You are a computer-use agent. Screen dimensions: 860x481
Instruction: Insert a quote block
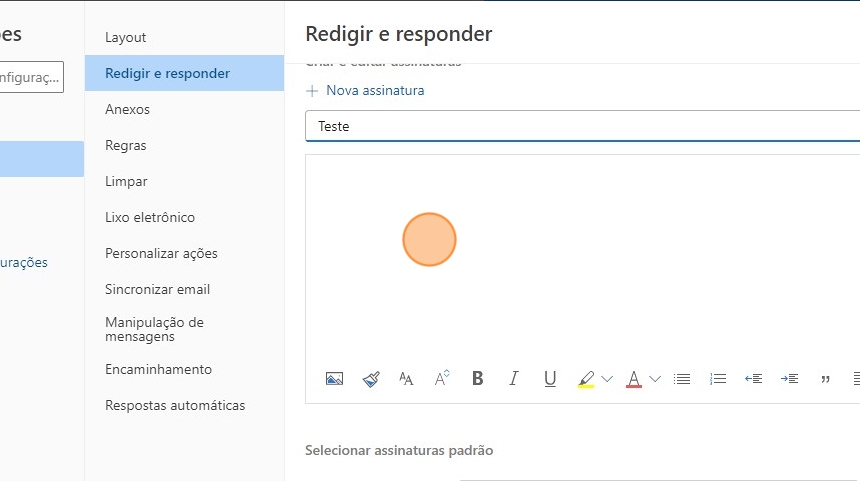click(825, 379)
